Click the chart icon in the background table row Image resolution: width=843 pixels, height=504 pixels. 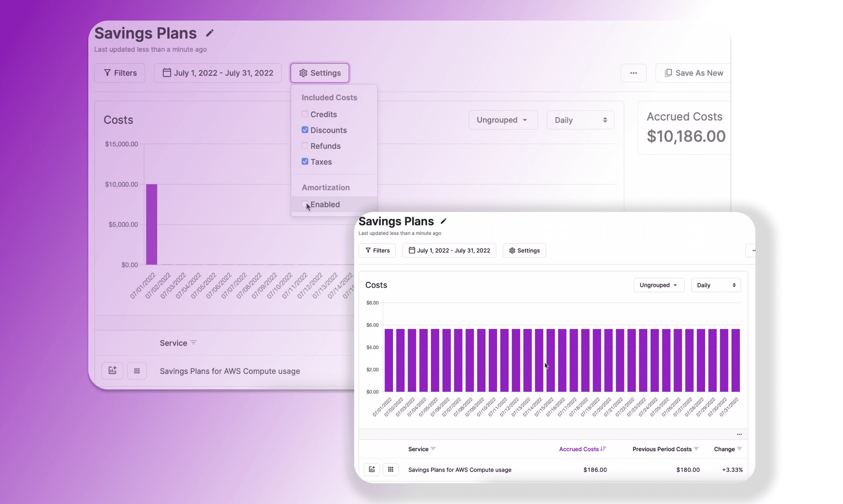click(112, 371)
